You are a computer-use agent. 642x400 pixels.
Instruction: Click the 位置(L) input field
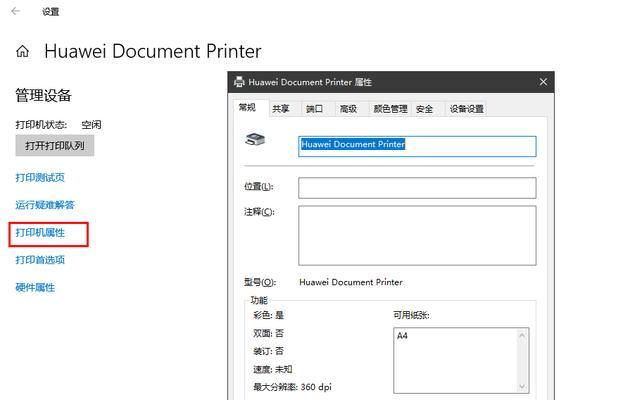pyautogui.click(x=417, y=188)
